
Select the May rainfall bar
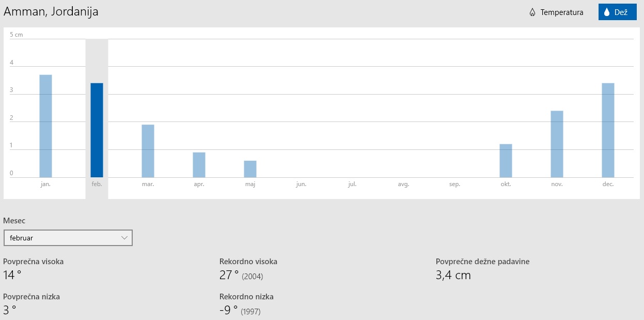point(250,169)
